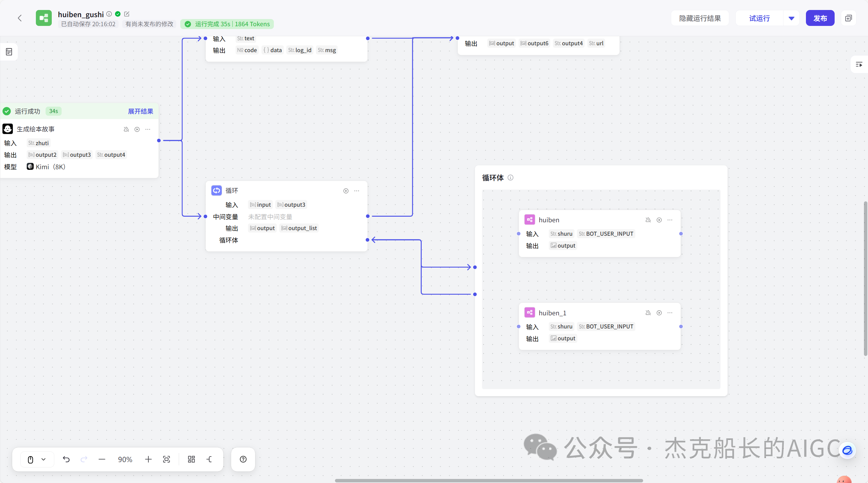Open the 试运行 dropdown arrow
The height and width of the screenshot is (483, 868).
pyautogui.click(x=791, y=18)
